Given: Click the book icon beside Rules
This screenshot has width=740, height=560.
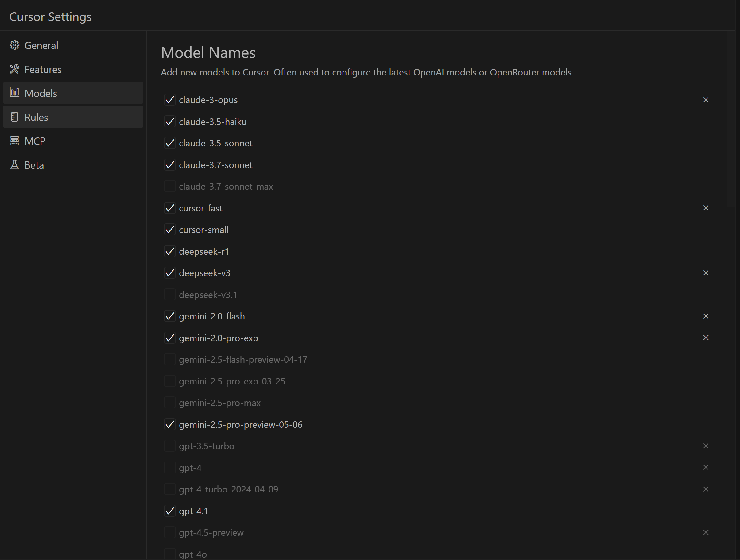Looking at the screenshot, I should 14,117.
